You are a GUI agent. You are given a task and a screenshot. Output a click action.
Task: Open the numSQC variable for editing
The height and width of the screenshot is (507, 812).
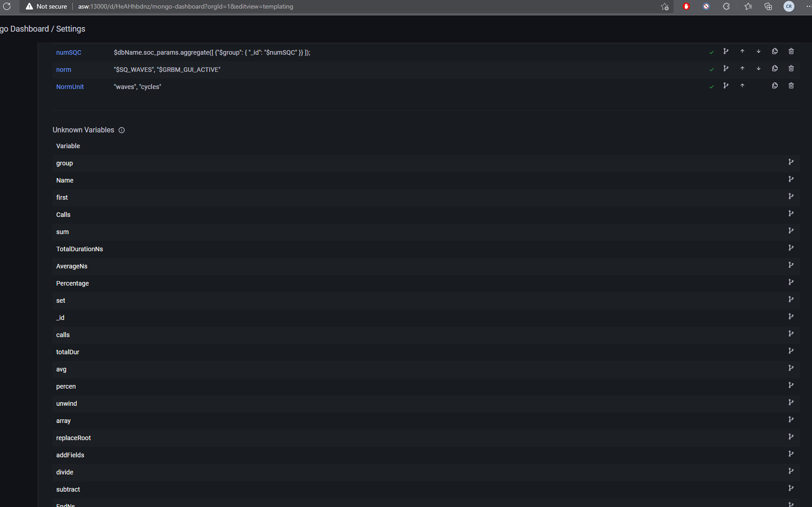69,52
